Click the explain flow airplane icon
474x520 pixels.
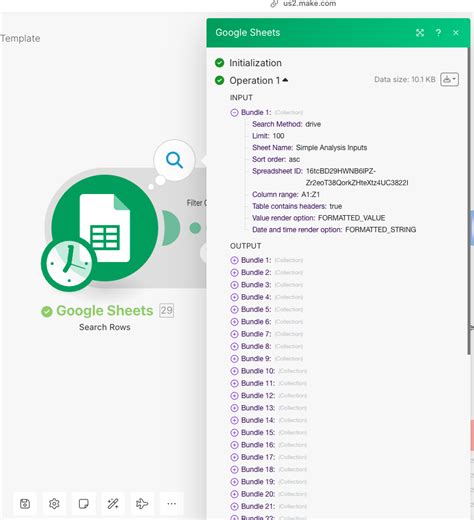point(142,504)
